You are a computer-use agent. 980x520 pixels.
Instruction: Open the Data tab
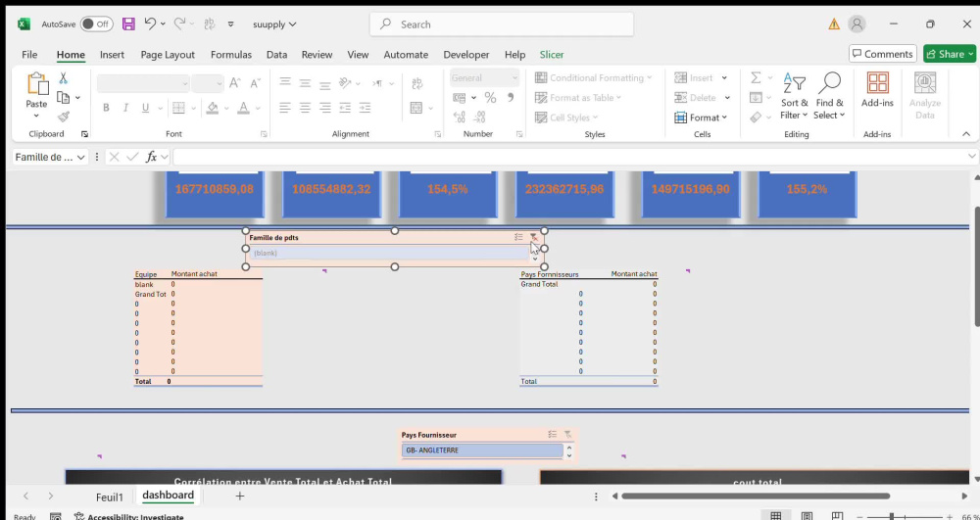pyautogui.click(x=277, y=54)
